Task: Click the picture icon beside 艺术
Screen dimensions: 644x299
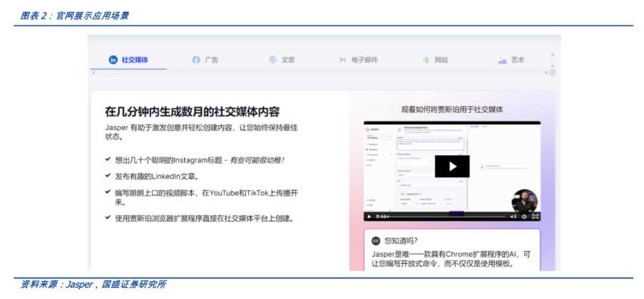Action: [502, 60]
